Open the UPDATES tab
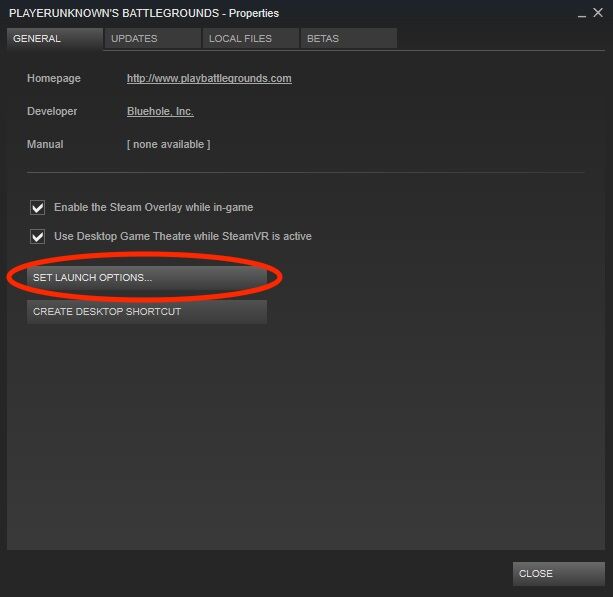Image resolution: width=613 pixels, height=597 pixels. click(x=152, y=38)
